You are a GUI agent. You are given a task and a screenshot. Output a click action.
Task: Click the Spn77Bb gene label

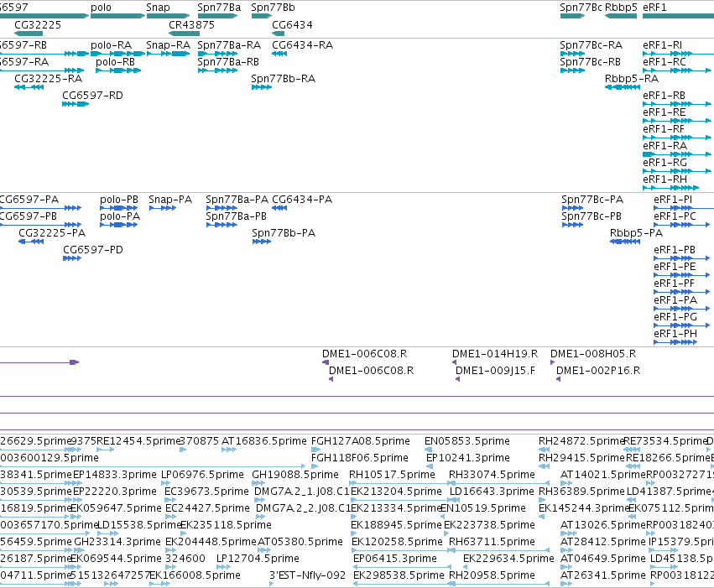[273, 8]
